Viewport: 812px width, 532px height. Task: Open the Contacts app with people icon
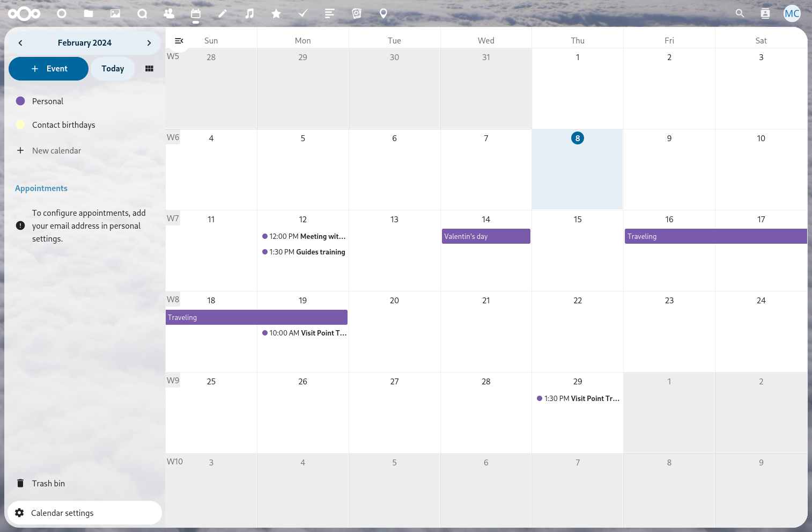pos(169,13)
